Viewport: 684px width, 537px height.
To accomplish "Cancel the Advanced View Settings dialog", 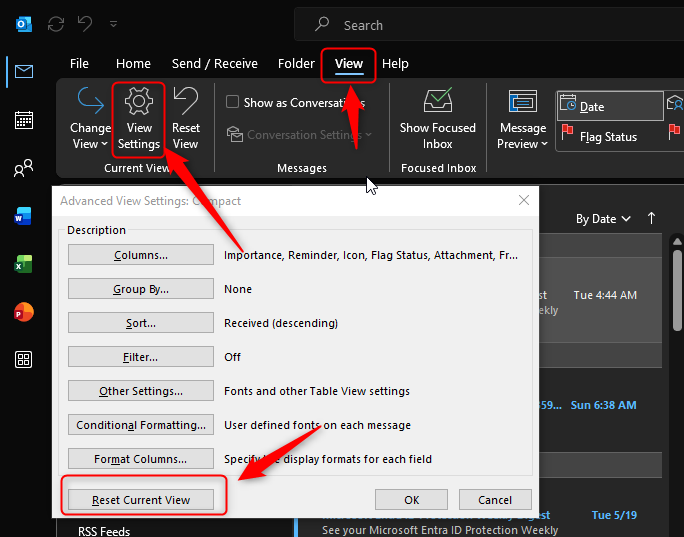I will 495,499.
